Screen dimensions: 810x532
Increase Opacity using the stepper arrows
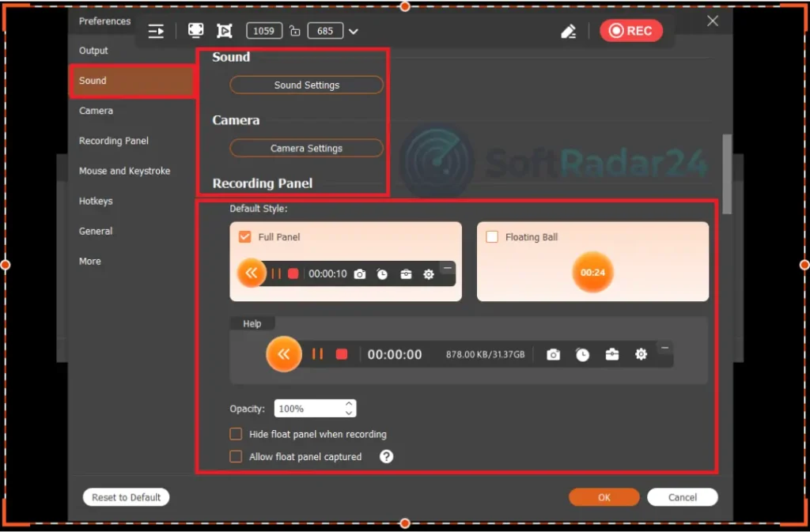(348, 404)
